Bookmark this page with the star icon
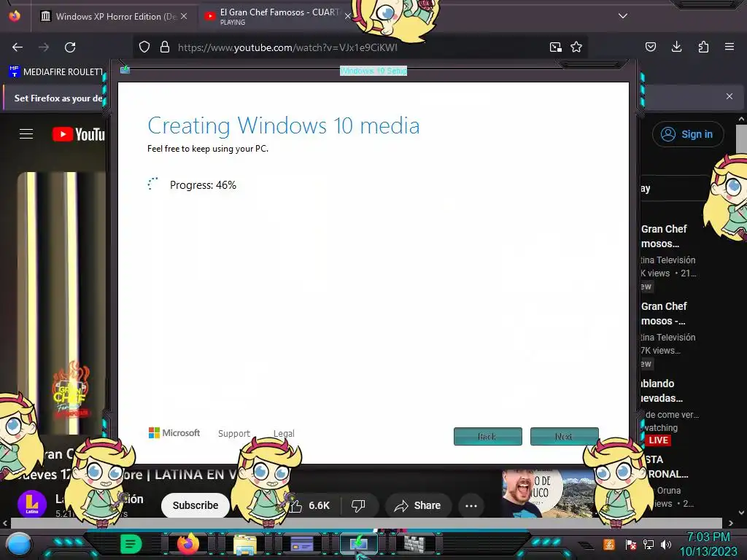 (x=576, y=47)
